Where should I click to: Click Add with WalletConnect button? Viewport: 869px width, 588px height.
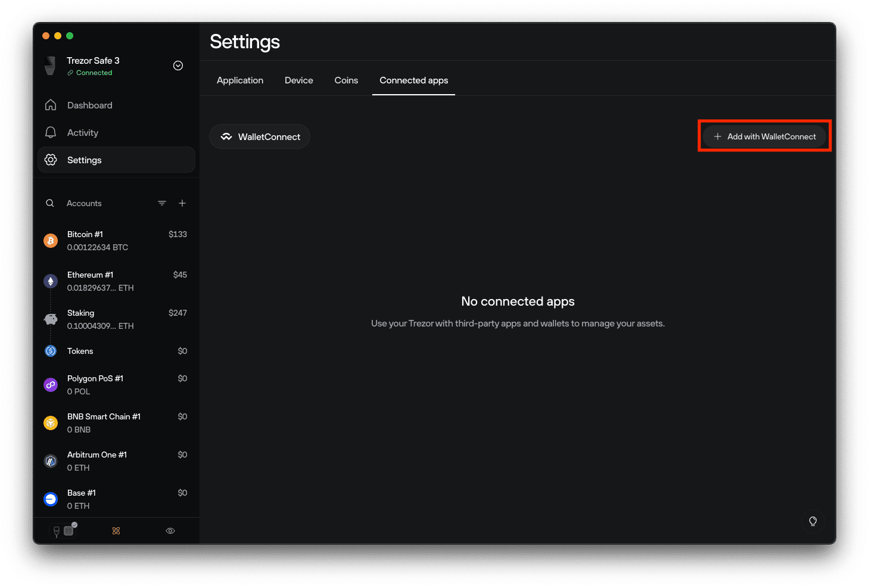(765, 136)
